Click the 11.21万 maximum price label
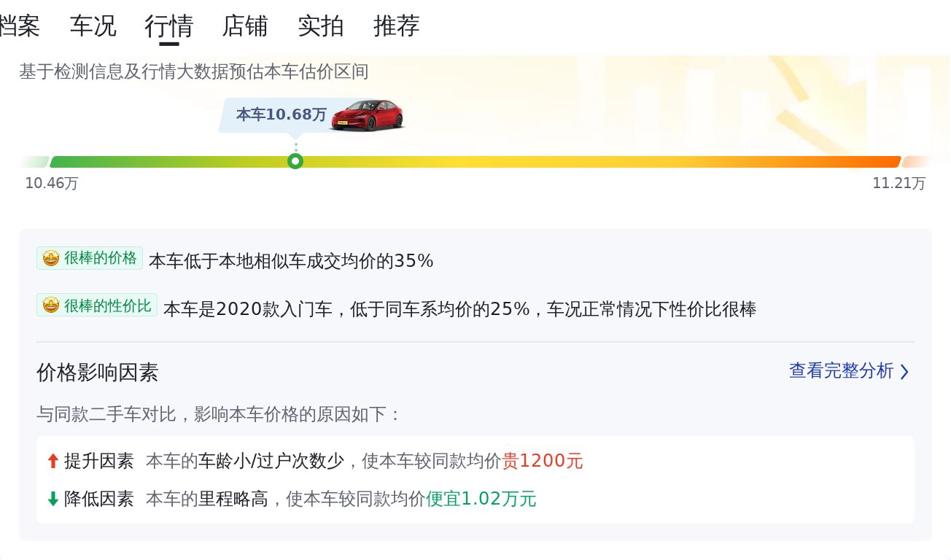 [x=898, y=183]
